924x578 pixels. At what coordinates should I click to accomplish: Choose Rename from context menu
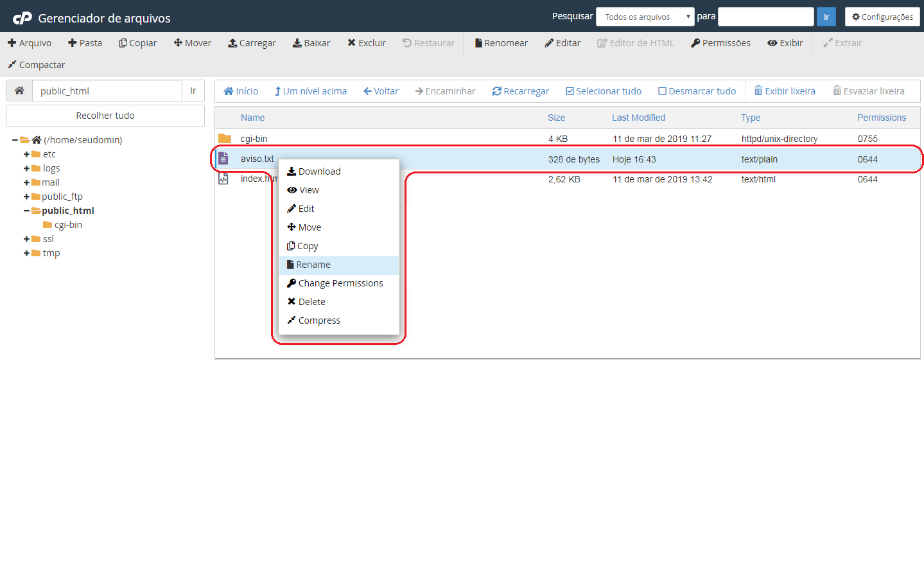click(339, 265)
